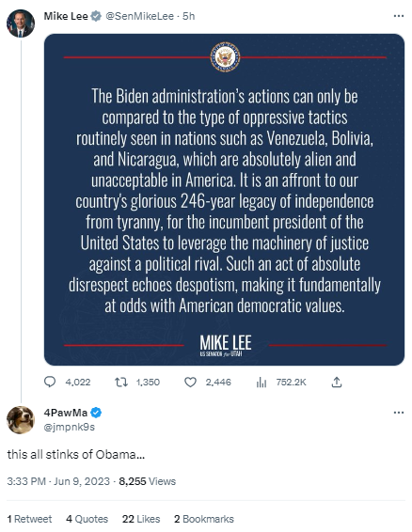Image resolution: width=412 pixels, height=532 pixels.
Task: Like Mike Lee's tweet with heart icon
Action: point(190,383)
